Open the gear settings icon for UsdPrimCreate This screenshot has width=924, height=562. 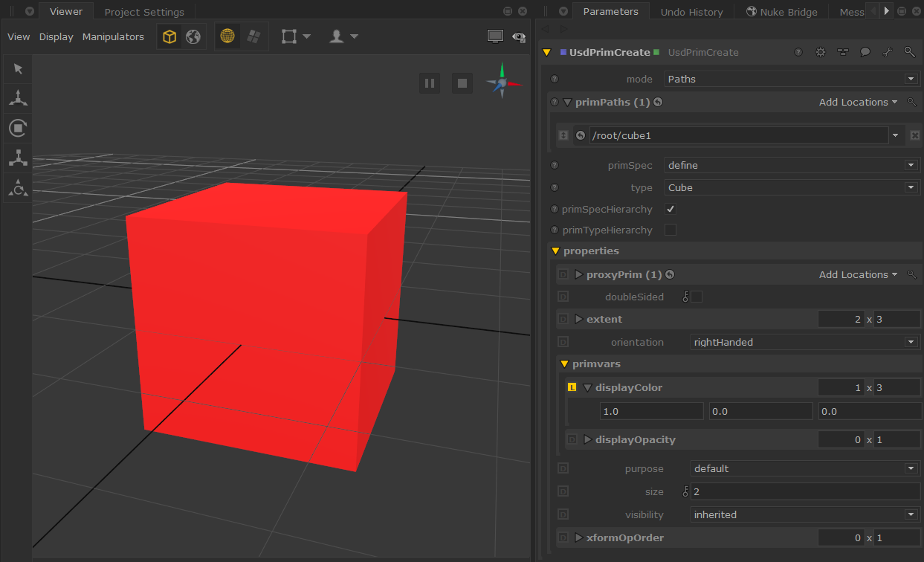pos(821,53)
